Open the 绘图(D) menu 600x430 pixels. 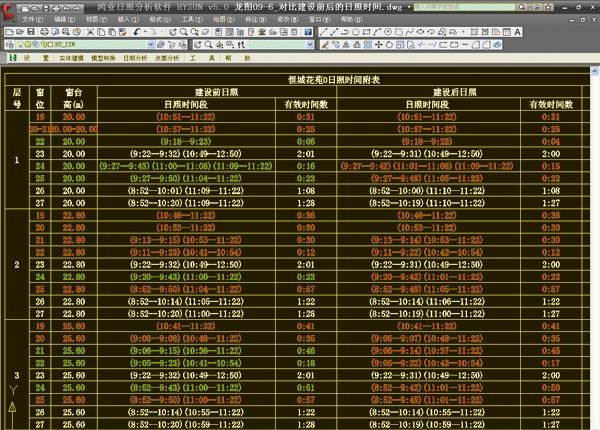[x=224, y=19]
